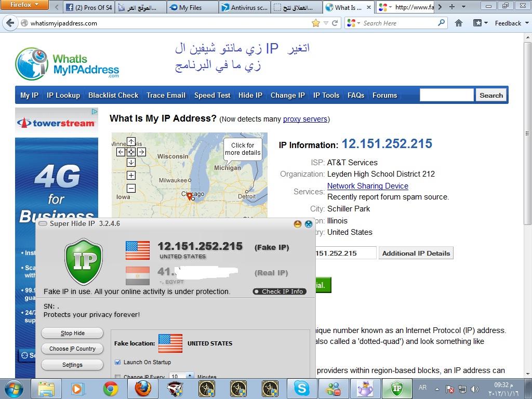Focus the browser address bar
Screen dimensions: 532x399
[x=170, y=23]
